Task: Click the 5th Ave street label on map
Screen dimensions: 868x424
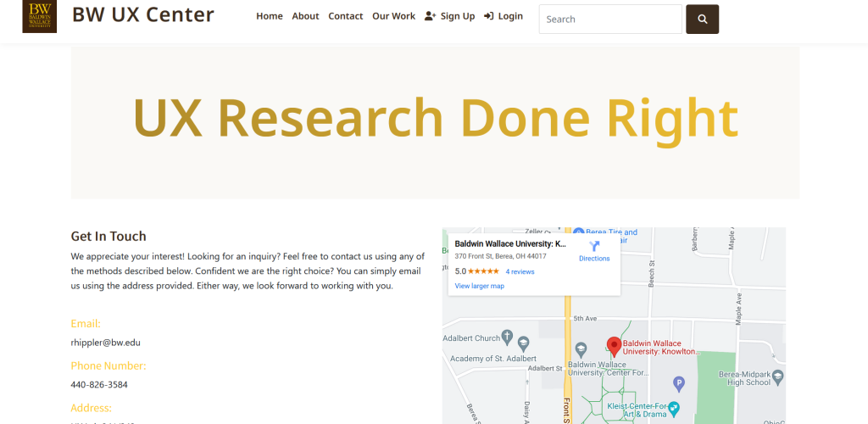Action: pyautogui.click(x=585, y=319)
